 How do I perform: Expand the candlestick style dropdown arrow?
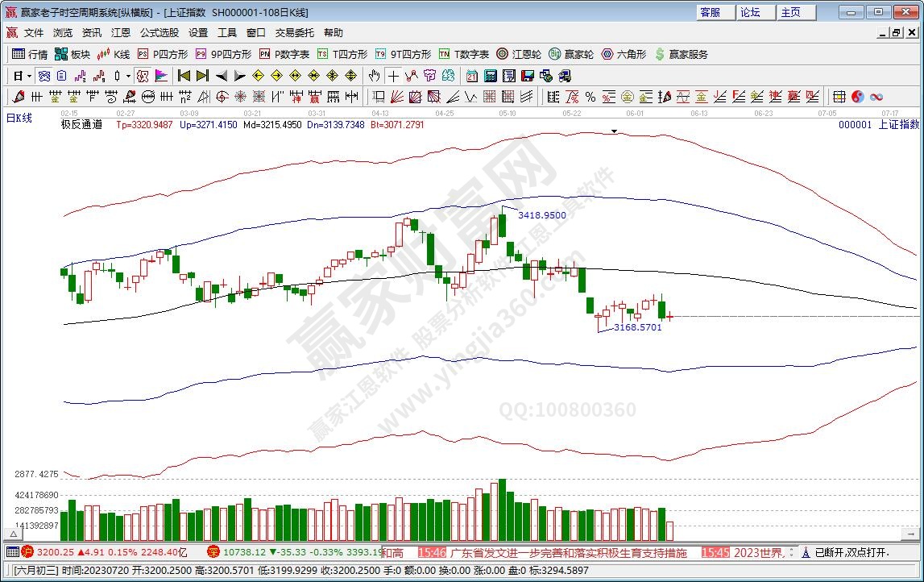[x=127, y=76]
